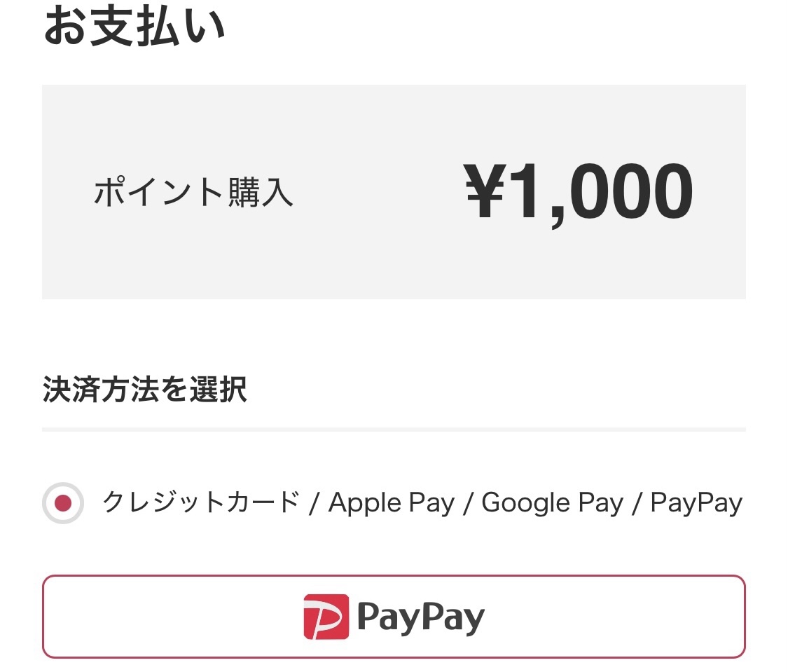Image resolution: width=788 pixels, height=672 pixels.
Task: Click the gray purchase summary box
Action: tap(394, 192)
